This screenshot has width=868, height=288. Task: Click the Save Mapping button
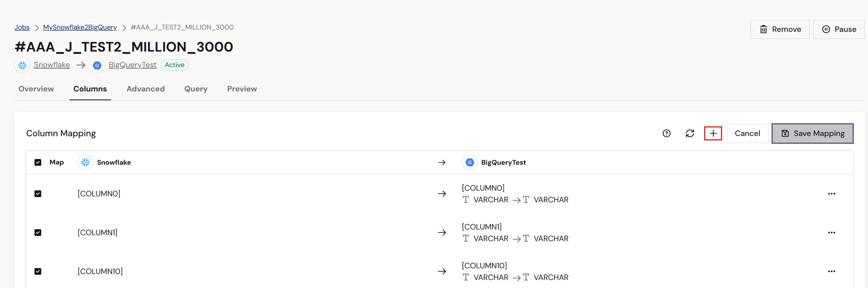pos(812,133)
